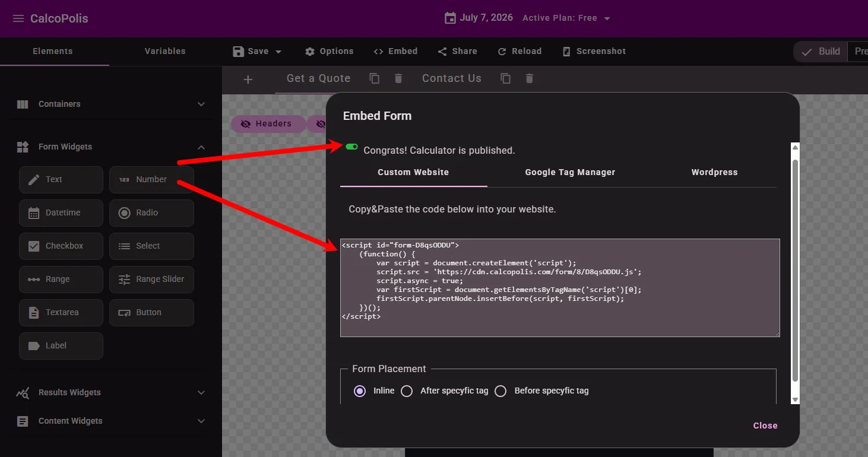This screenshot has height=457, width=868.
Task: Take a Screenshot from the toolbar
Action: (x=594, y=51)
